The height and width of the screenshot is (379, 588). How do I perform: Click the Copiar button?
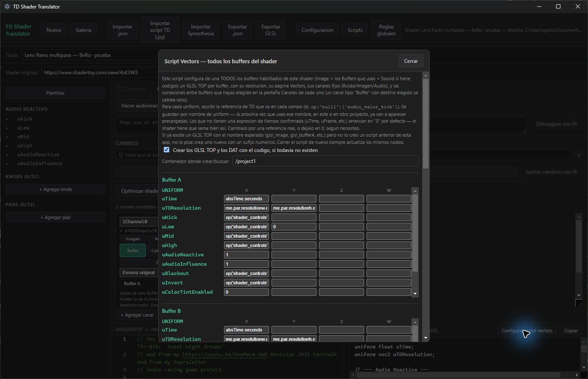(x=571, y=331)
